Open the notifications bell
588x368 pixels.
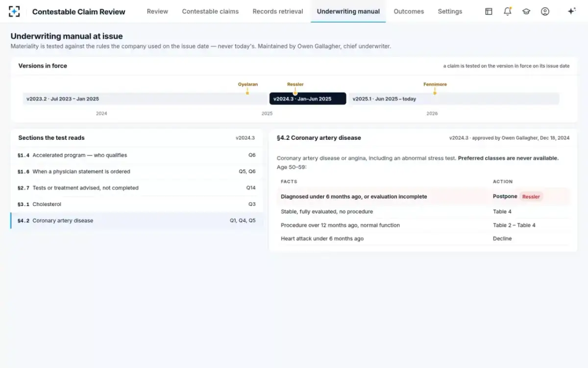508,11
